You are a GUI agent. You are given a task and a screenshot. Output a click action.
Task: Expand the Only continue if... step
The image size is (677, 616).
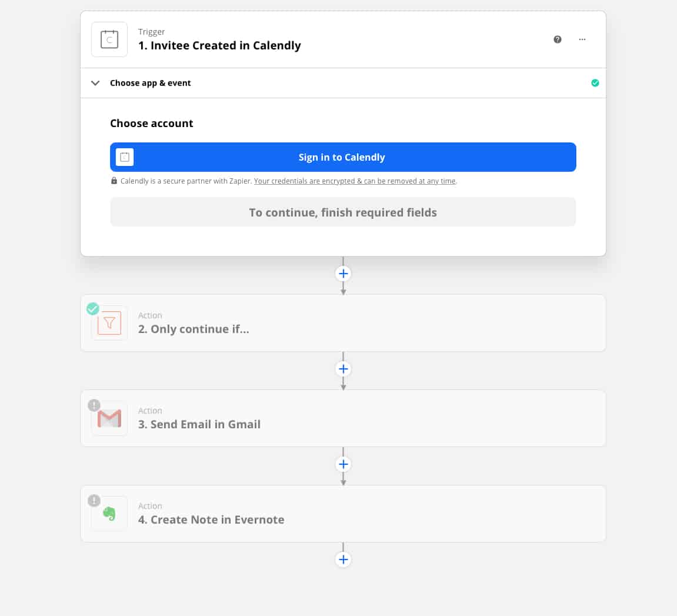click(343, 322)
